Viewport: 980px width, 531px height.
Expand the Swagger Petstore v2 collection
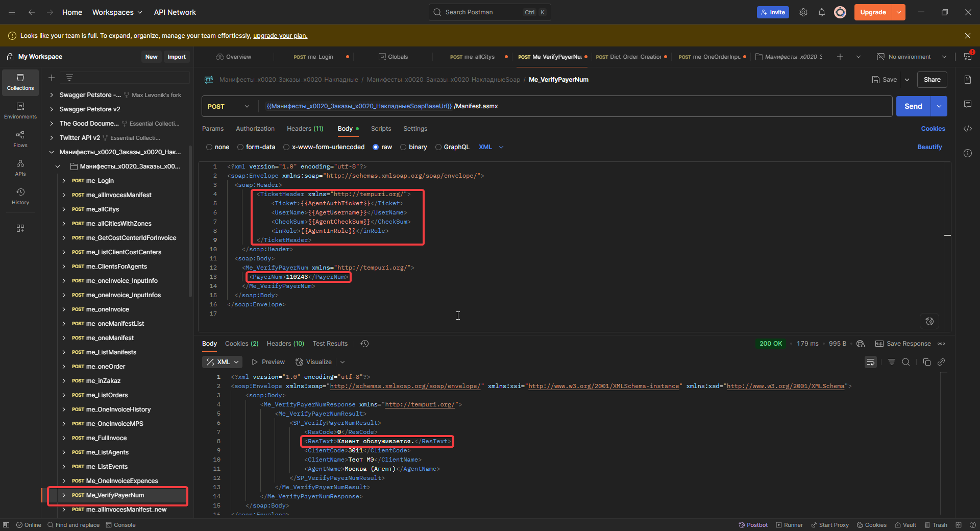point(52,109)
